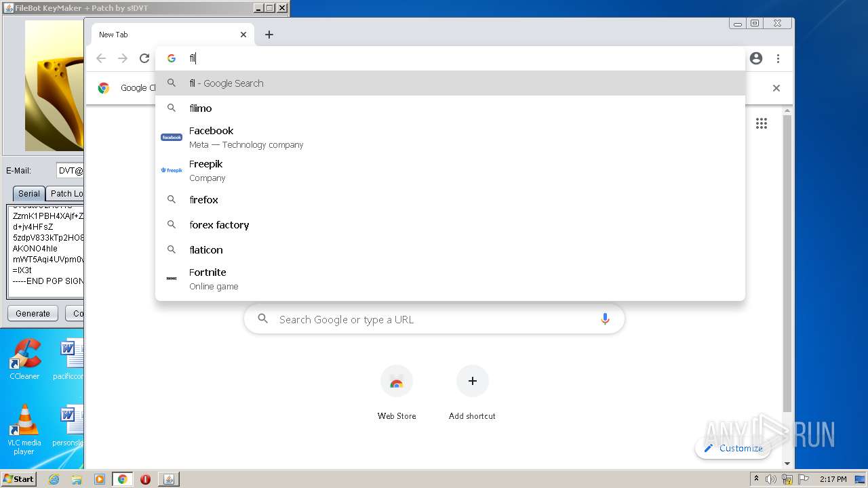Open a new tab with plus button
This screenshot has width=868, height=488.
pyautogui.click(x=269, y=35)
